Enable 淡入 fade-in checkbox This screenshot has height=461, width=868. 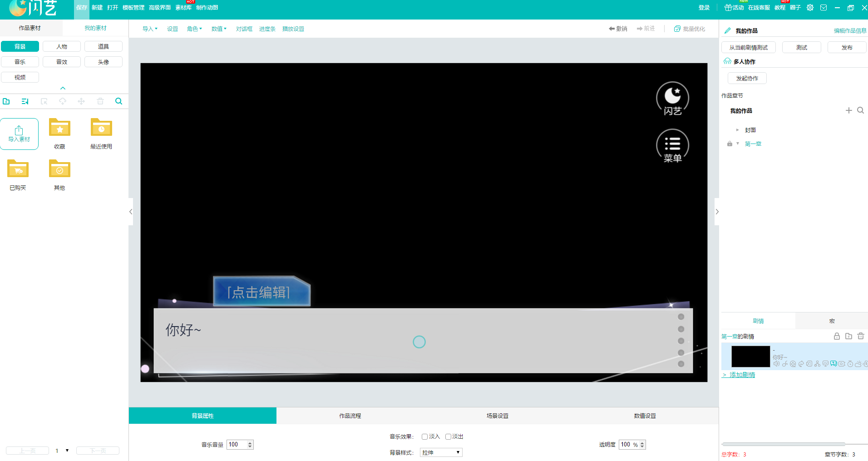424,436
